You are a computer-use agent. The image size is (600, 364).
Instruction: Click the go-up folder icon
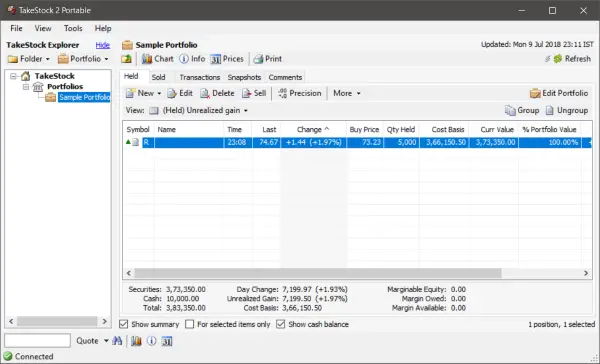(x=127, y=59)
